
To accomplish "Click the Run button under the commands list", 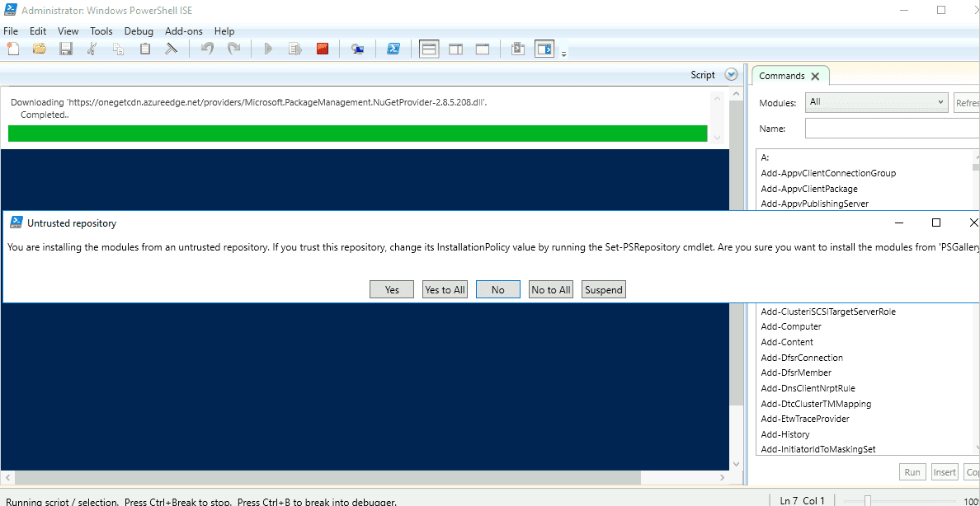I will coord(912,471).
